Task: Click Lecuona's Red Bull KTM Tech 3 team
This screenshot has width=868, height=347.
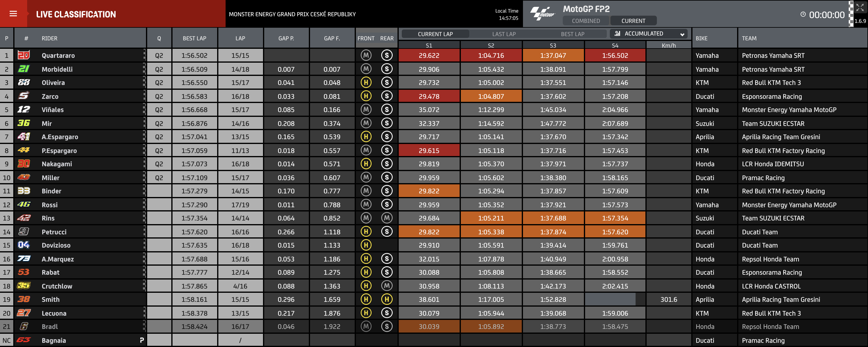Action: coord(771,313)
